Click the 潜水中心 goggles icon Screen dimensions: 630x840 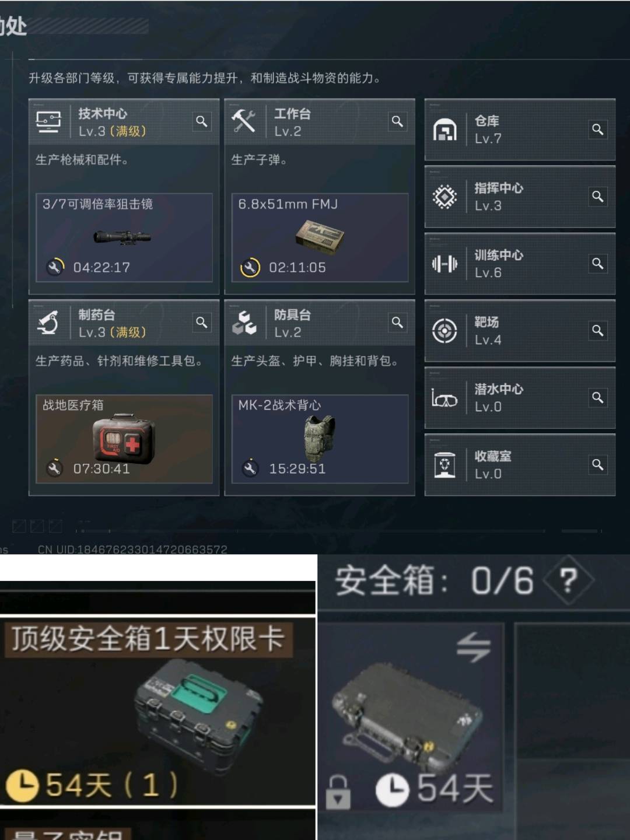coord(444,398)
